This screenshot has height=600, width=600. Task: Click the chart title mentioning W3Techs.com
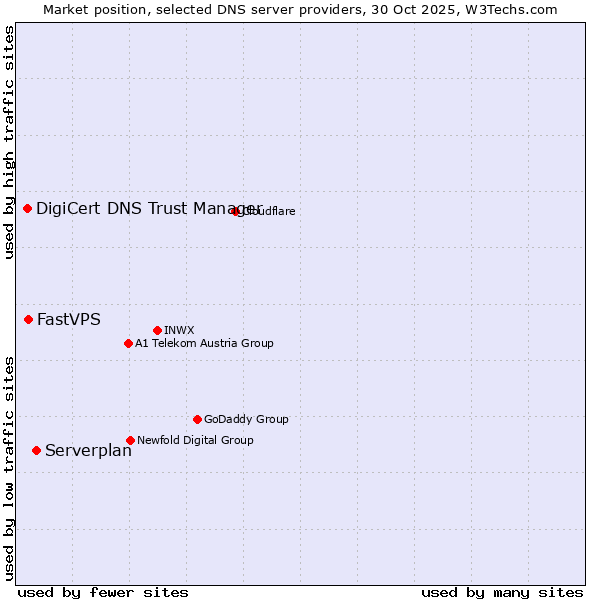pos(300,9)
